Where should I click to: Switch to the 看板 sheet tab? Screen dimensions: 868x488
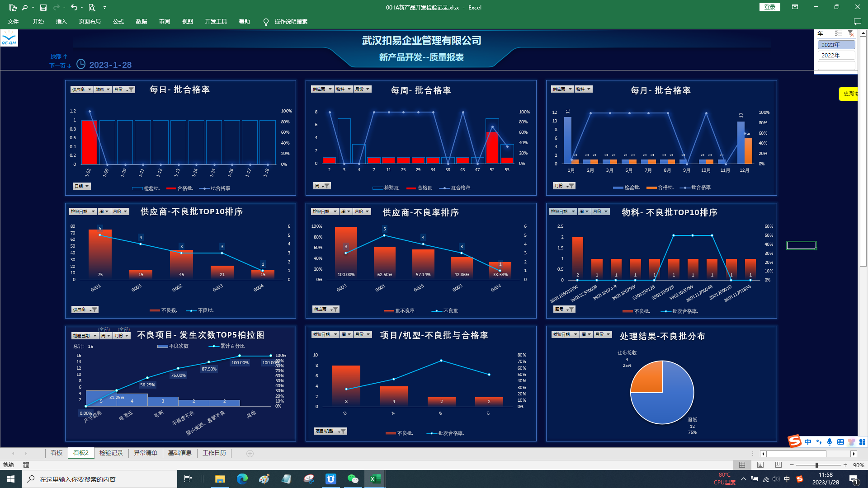(x=57, y=453)
